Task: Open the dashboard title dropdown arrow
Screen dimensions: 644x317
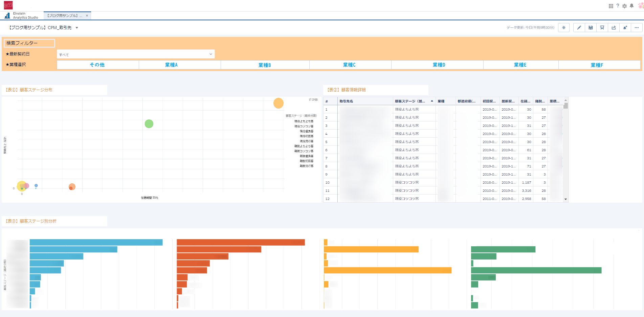Action: coord(77,28)
